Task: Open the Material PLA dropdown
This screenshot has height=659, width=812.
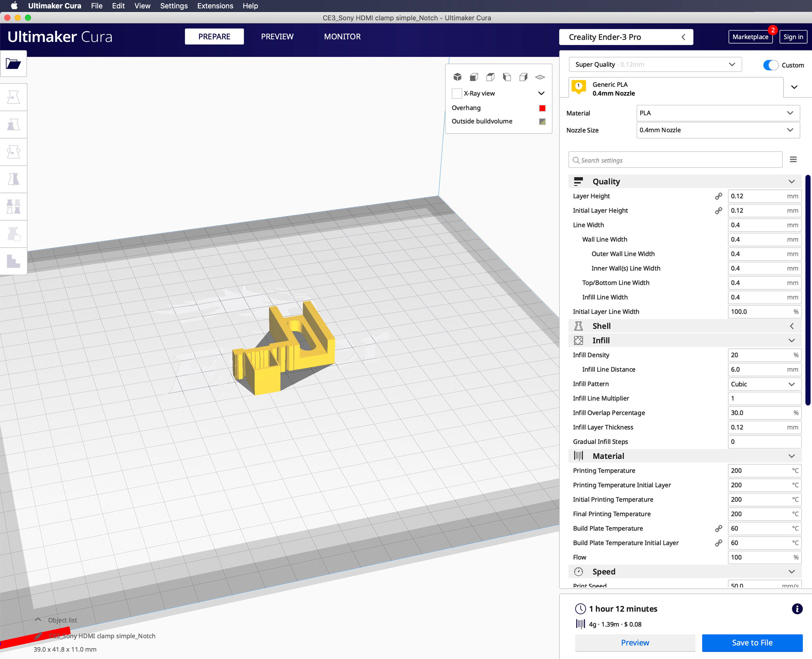Action: coord(718,113)
